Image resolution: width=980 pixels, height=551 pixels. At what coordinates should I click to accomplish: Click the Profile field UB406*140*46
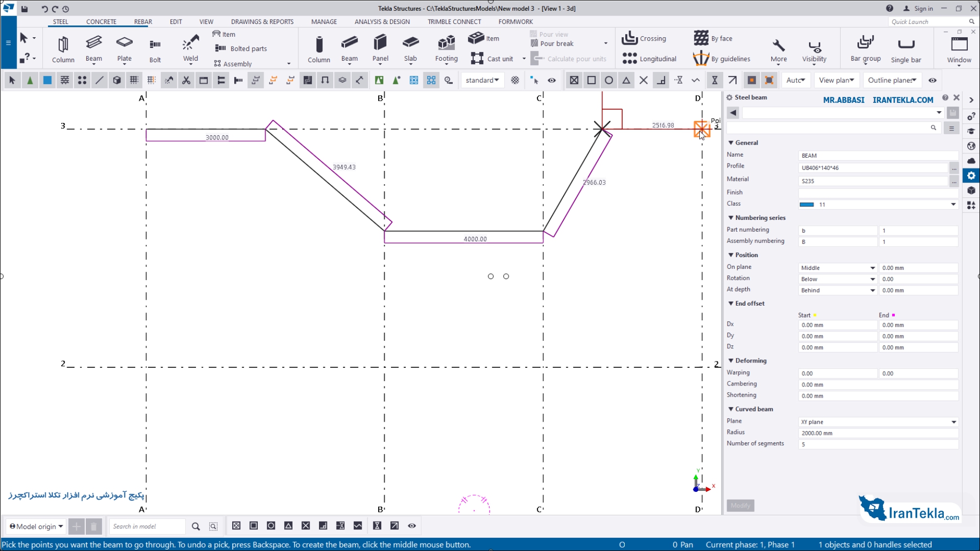pyautogui.click(x=873, y=168)
